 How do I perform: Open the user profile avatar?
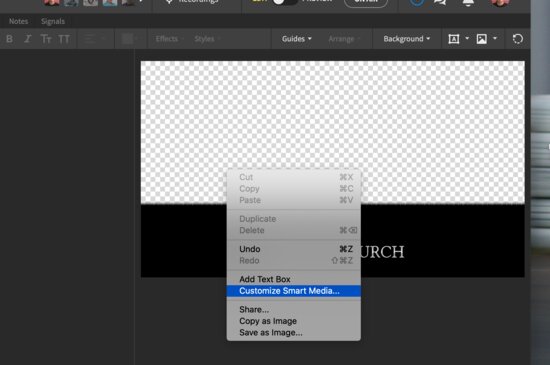[500, 2]
